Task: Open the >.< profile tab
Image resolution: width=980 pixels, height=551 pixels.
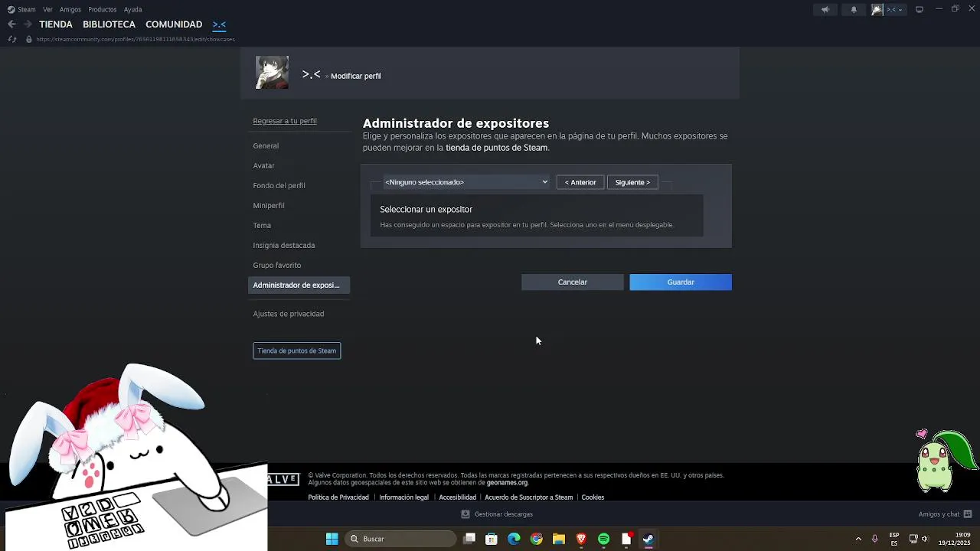Action: 219,24
